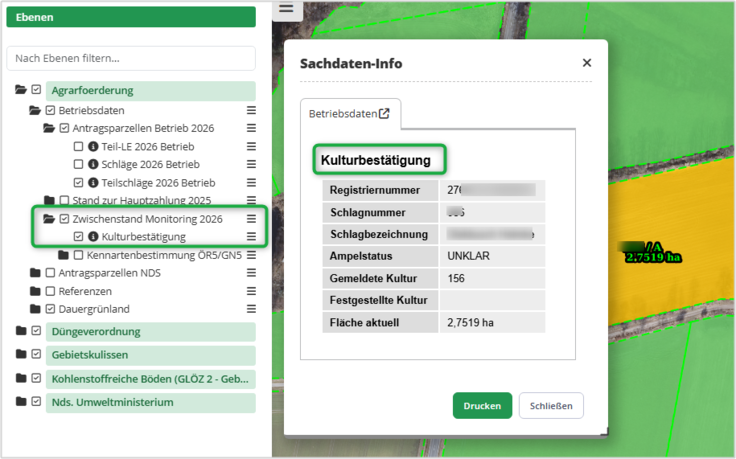
Task: Open the Betriebsdaten external link icon
Action: [384, 114]
